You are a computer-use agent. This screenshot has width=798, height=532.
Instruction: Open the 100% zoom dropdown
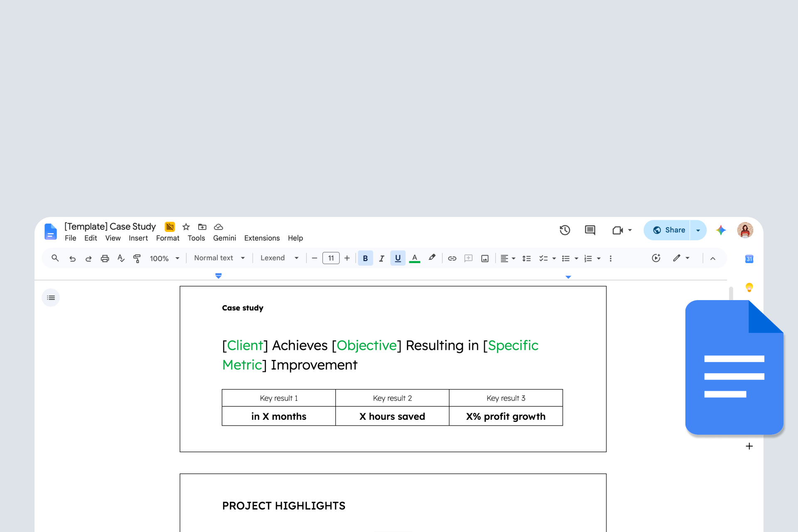(x=165, y=259)
